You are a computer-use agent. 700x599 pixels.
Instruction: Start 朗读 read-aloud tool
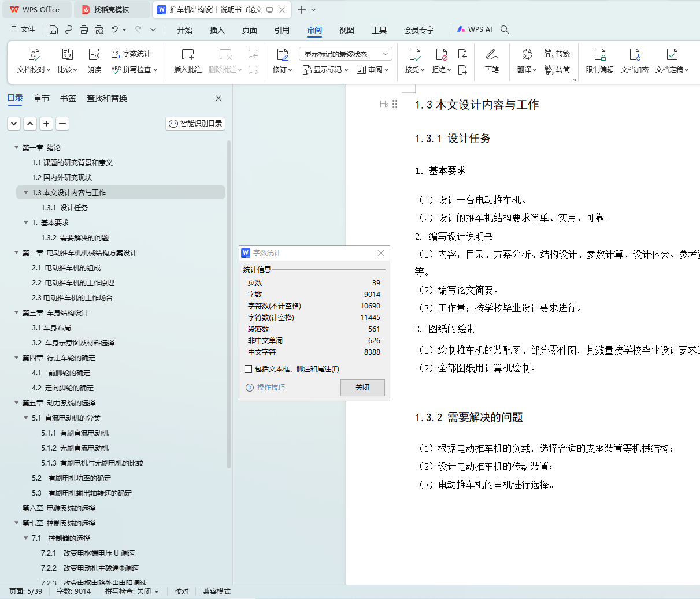[94, 61]
